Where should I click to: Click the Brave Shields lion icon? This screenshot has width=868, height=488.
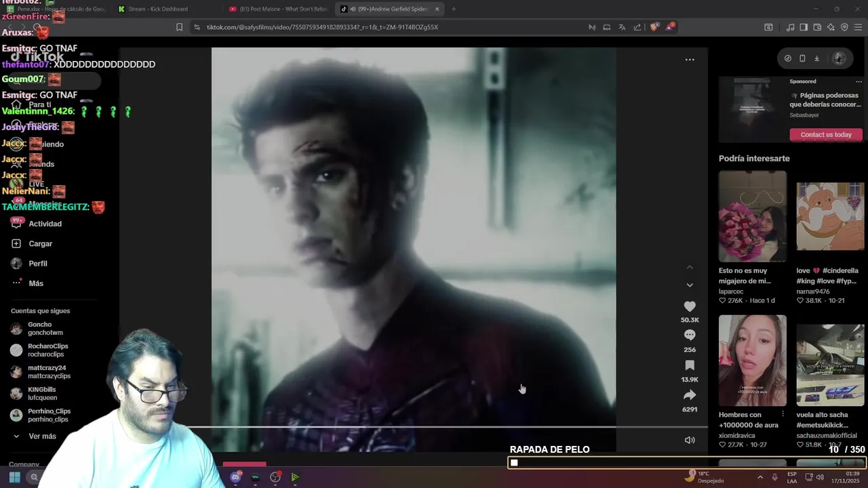pos(654,27)
